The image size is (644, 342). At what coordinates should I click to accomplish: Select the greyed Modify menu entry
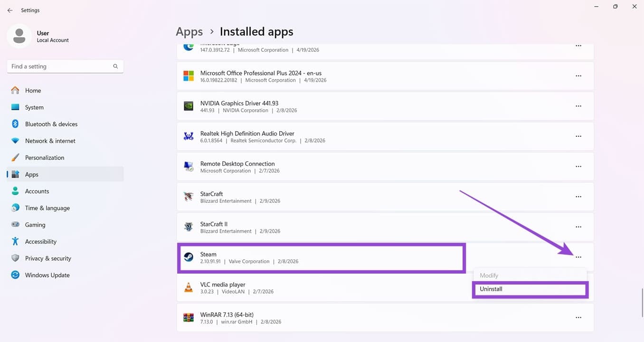(530, 275)
